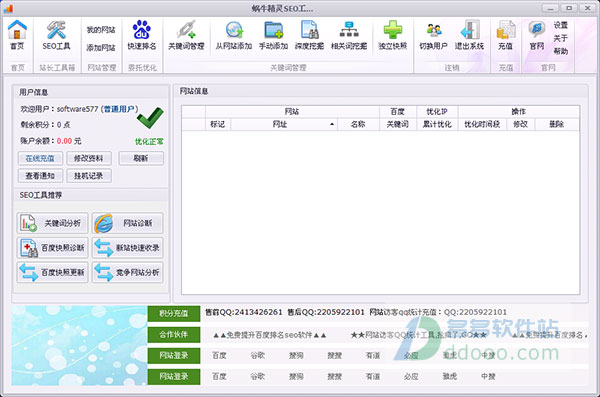Click the 普通用户 account type link
The width and height of the screenshot is (600, 397).
[x=119, y=109]
